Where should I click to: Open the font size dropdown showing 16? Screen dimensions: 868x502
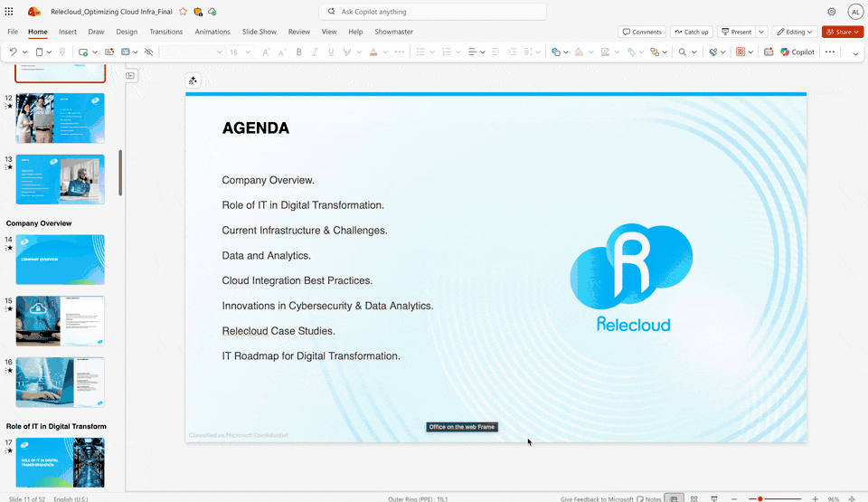tap(248, 52)
